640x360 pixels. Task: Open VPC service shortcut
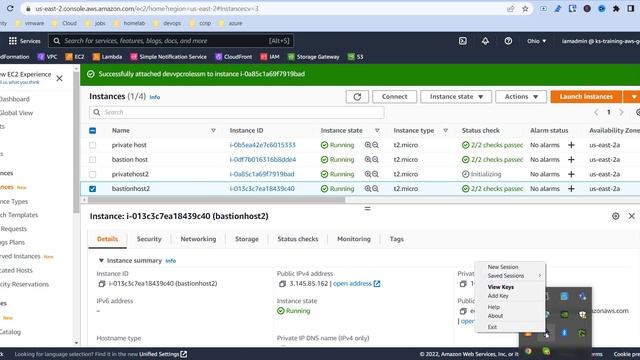coord(47,57)
